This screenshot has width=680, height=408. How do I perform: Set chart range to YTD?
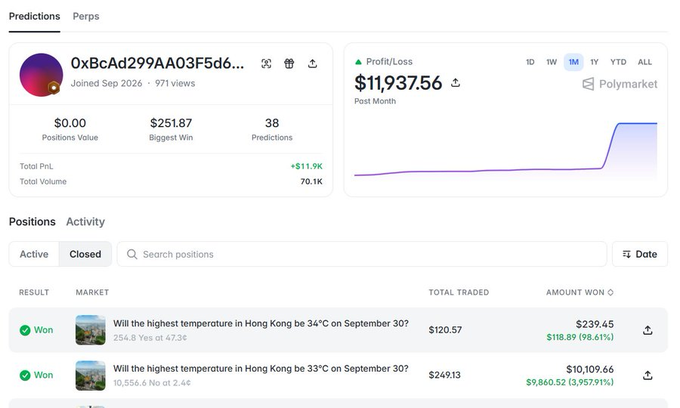pyautogui.click(x=618, y=62)
